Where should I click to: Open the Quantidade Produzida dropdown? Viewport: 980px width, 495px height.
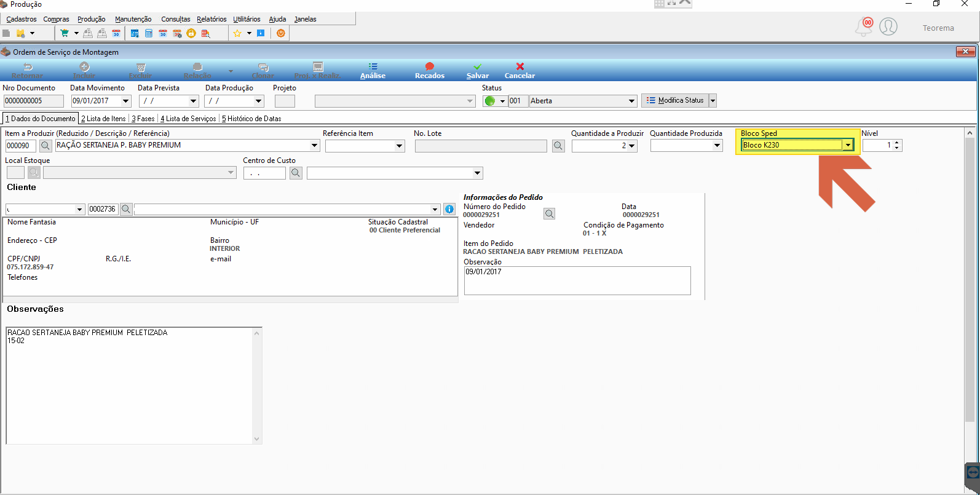[x=717, y=146]
